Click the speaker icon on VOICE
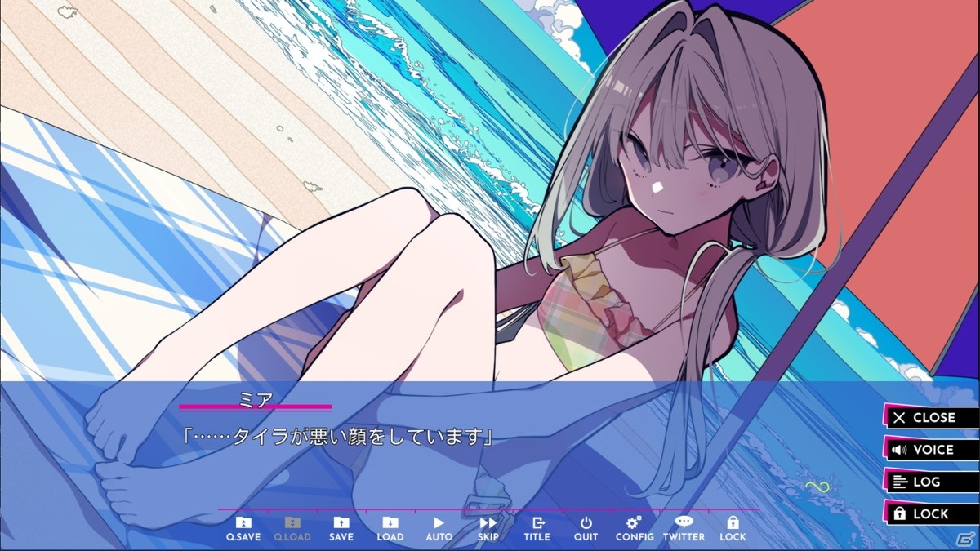 (899, 450)
